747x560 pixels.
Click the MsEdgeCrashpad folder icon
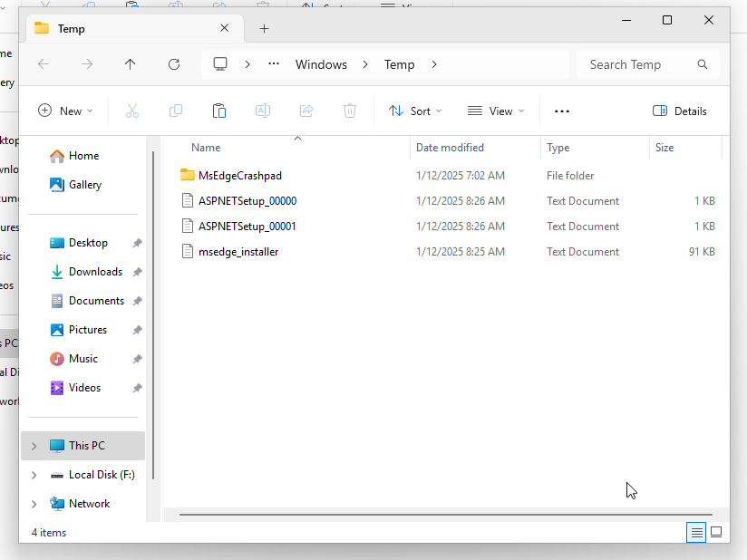pos(188,175)
